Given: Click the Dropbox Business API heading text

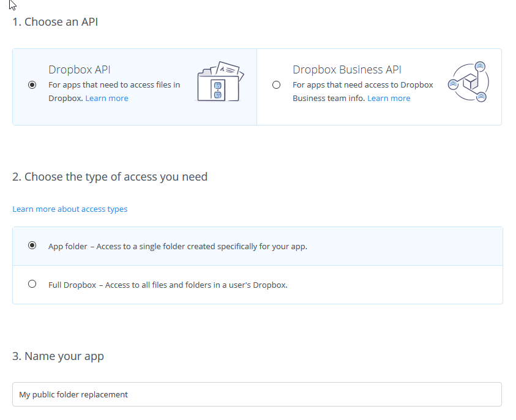Looking at the screenshot, I should 347,70.
